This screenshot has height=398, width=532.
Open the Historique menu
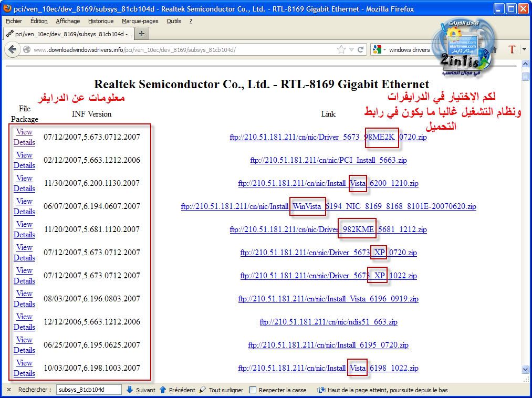(x=101, y=21)
